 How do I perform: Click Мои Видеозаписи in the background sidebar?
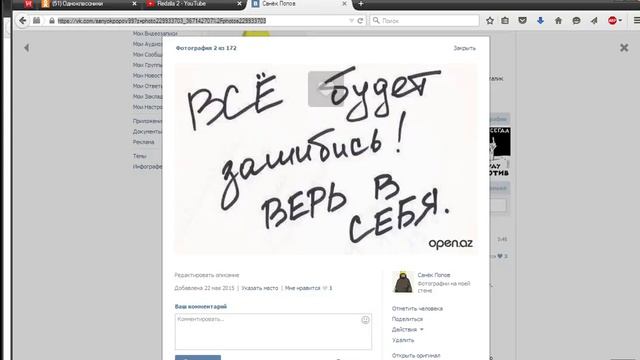click(155, 33)
